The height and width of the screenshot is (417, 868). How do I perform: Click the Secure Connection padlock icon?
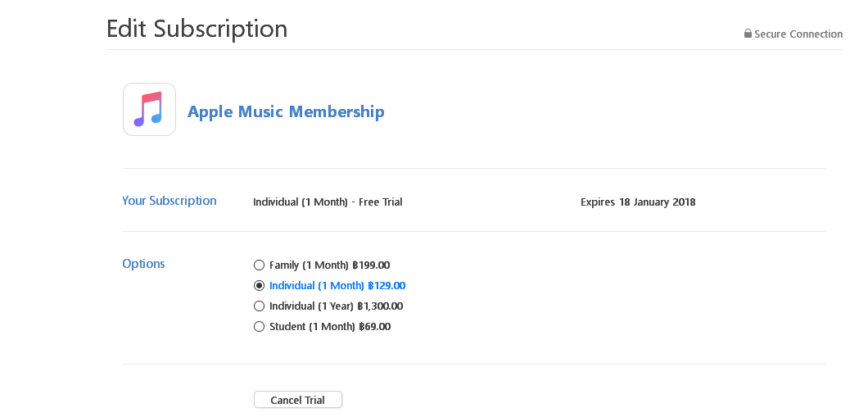pyautogui.click(x=748, y=34)
